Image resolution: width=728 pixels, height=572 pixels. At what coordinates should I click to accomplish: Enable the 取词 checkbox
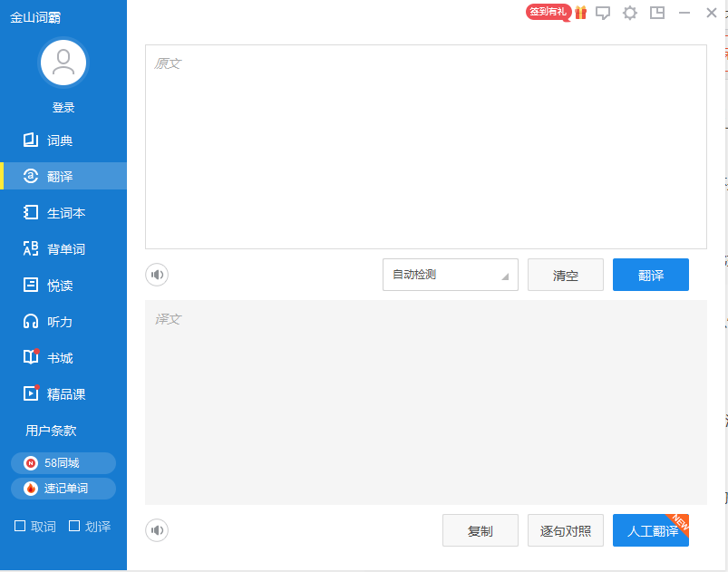(x=20, y=526)
